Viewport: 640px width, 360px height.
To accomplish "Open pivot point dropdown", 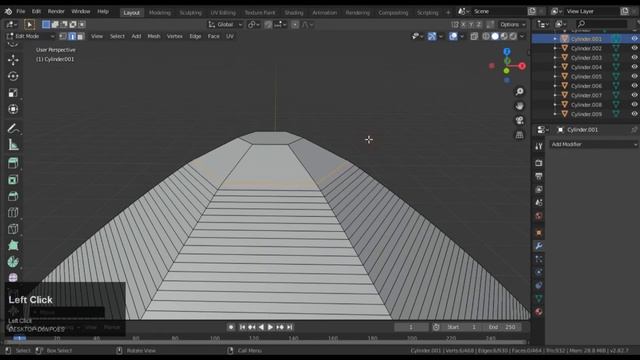I will click(x=253, y=25).
